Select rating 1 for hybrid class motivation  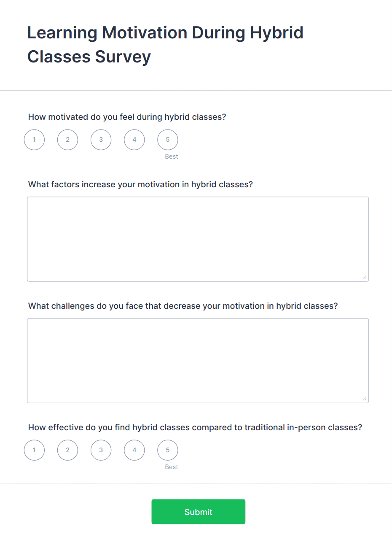click(x=34, y=140)
